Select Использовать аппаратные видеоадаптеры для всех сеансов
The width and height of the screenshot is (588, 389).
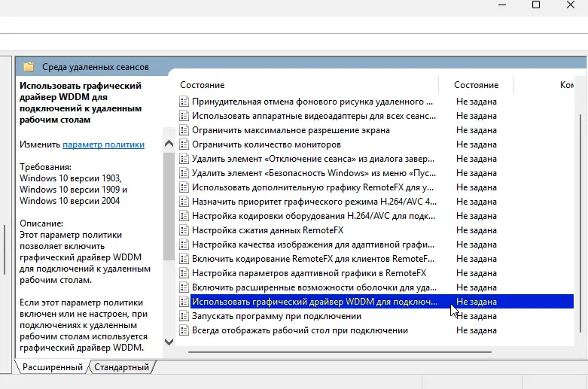coord(314,116)
